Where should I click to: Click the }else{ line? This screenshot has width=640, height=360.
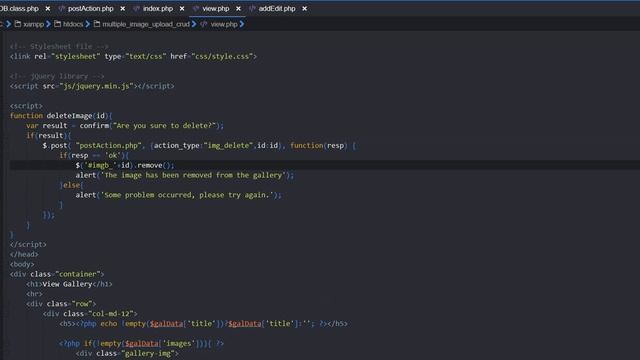71,185
